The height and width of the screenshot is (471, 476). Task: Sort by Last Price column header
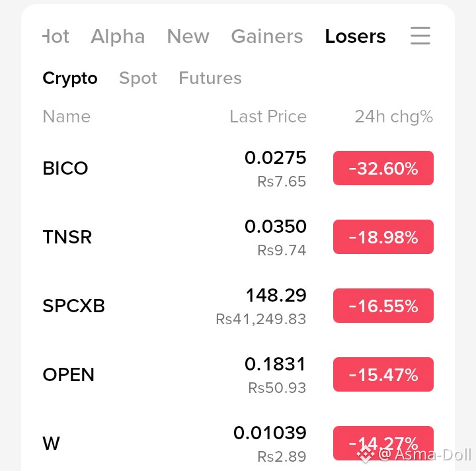coord(268,116)
